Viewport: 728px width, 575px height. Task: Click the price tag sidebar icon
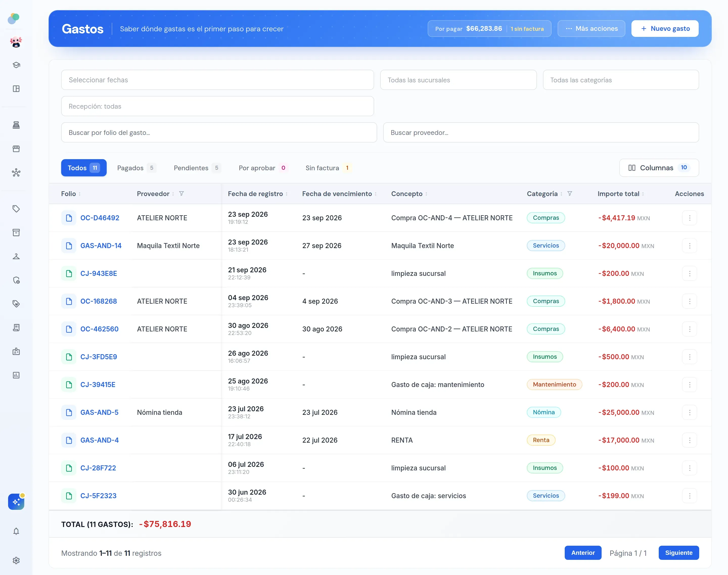coord(16,209)
